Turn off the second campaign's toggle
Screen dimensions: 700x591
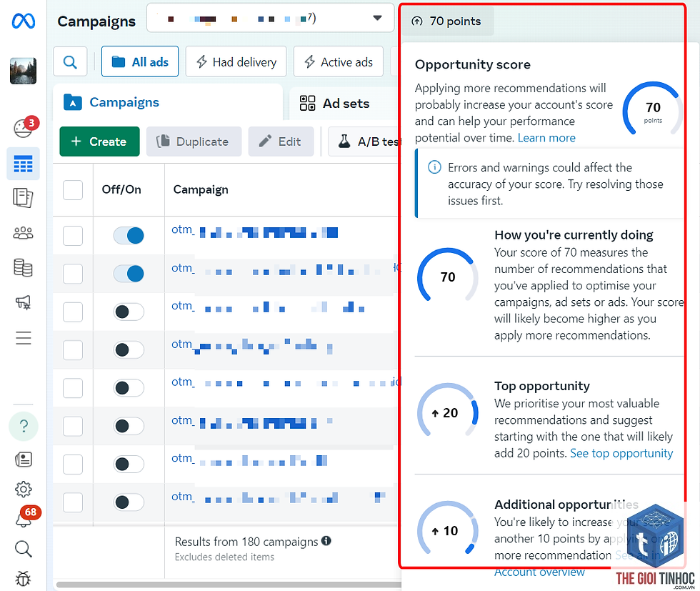(129, 274)
